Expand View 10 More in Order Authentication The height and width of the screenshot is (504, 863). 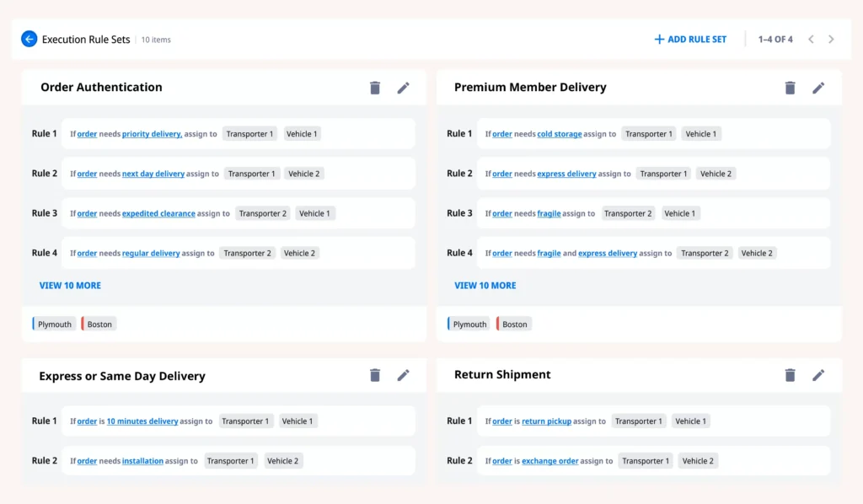point(70,286)
